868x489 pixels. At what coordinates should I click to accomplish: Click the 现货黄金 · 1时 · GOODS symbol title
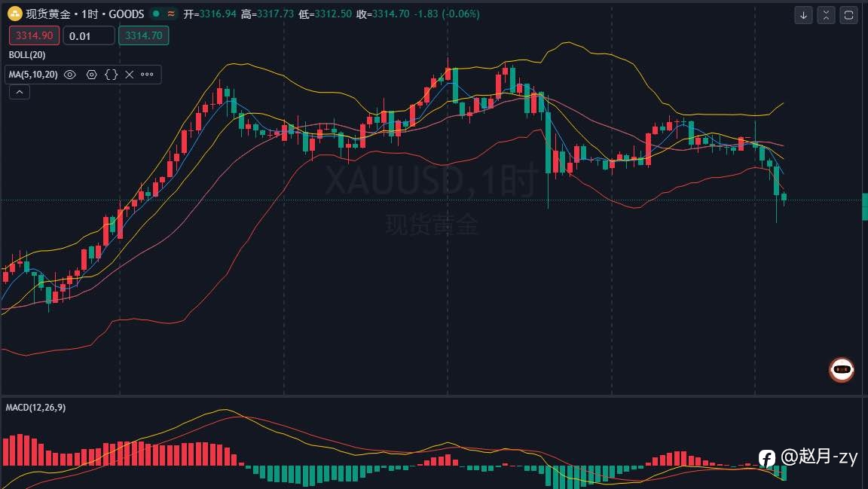84,14
